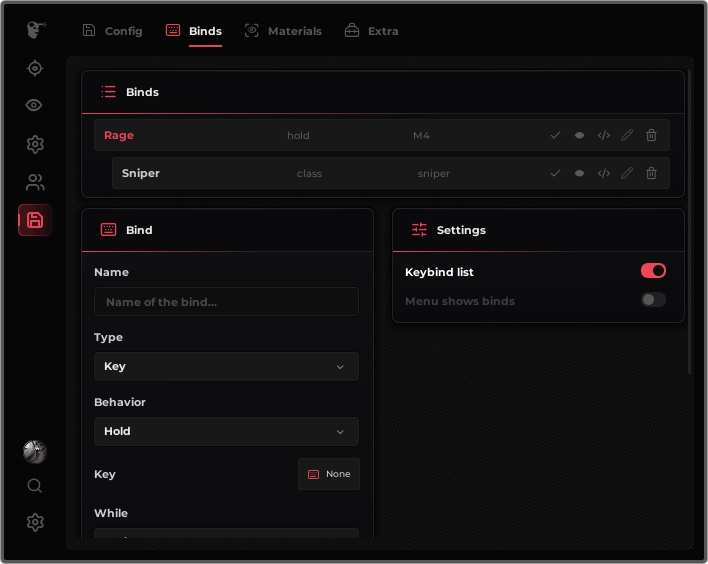The height and width of the screenshot is (564, 708).
Task: Click the Bind panel keyboard icon
Action: pyautogui.click(x=108, y=230)
